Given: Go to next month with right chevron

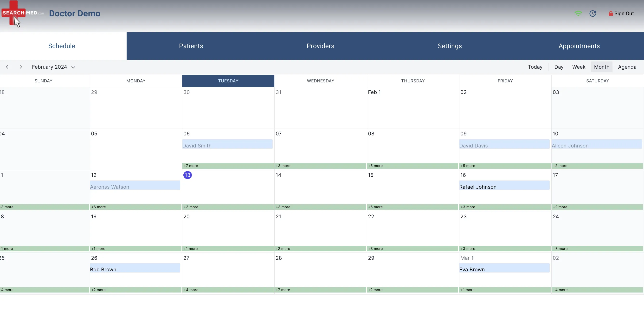Looking at the screenshot, I should tap(21, 67).
